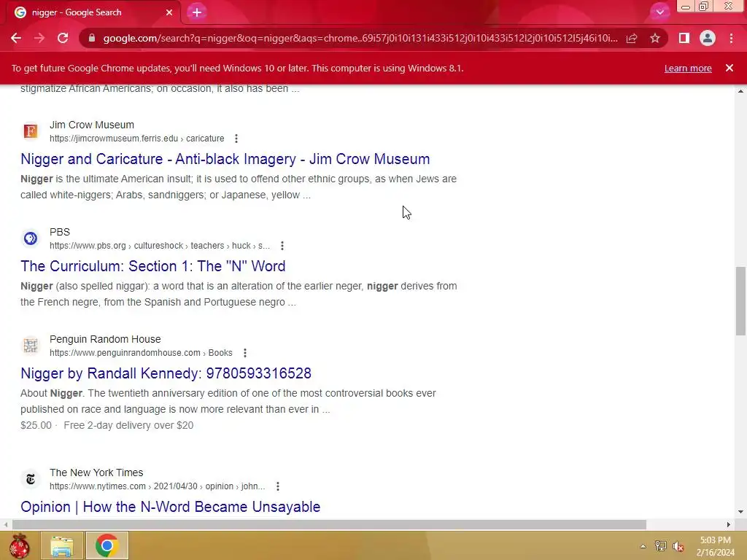Image resolution: width=747 pixels, height=560 pixels.
Task: Select the Google Search browser tab
Action: tap(94, 12)
